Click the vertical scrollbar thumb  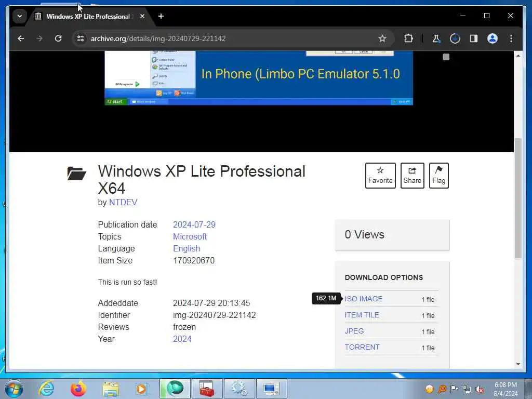point(518,198)
